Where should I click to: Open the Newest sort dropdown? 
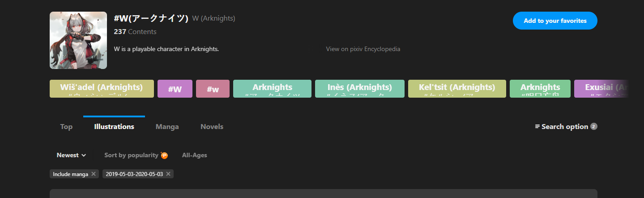(x=71, y=155)
